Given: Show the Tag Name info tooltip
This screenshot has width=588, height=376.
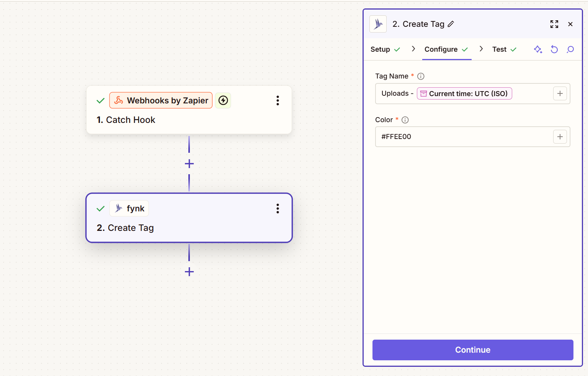Looking at the screenshot, I should click(421, 76).
